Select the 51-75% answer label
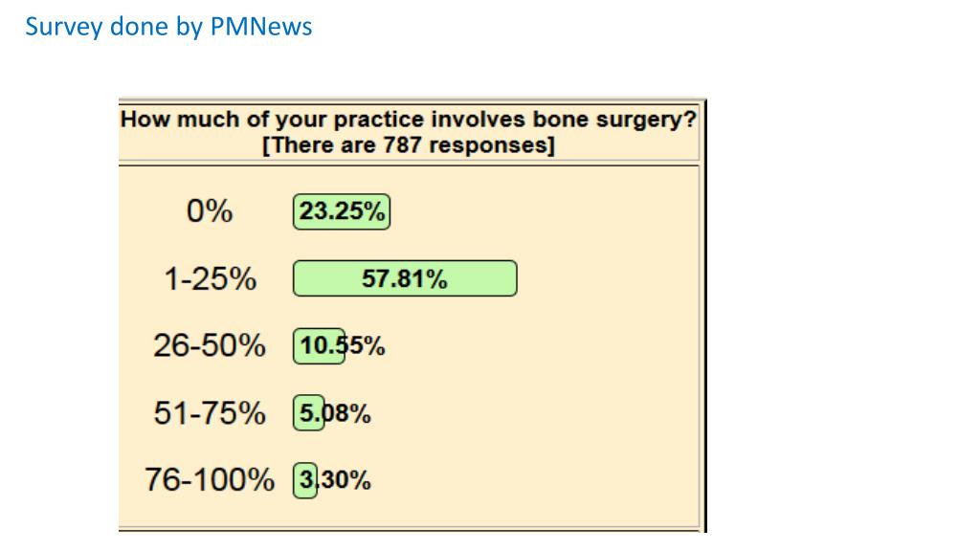Screen dimensions: 980x551 click(x=210, y=413)
